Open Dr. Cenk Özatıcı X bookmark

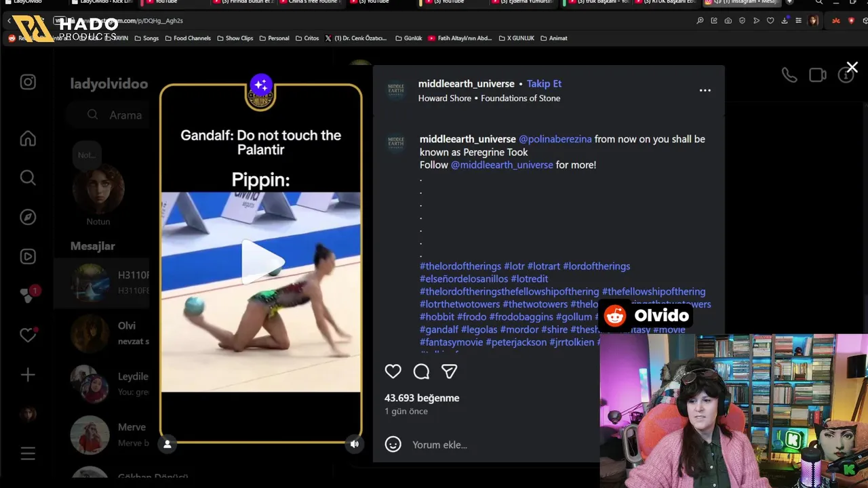coord(357,38)
